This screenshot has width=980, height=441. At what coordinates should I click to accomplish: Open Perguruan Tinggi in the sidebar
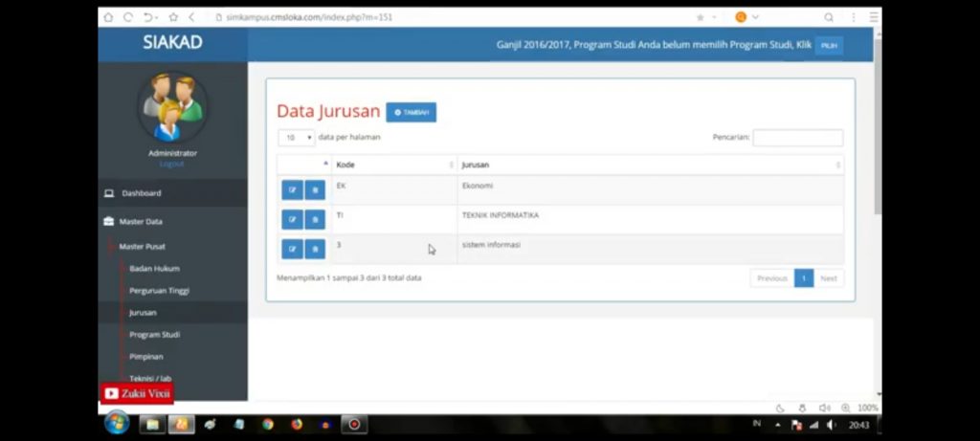pos(159,291)
